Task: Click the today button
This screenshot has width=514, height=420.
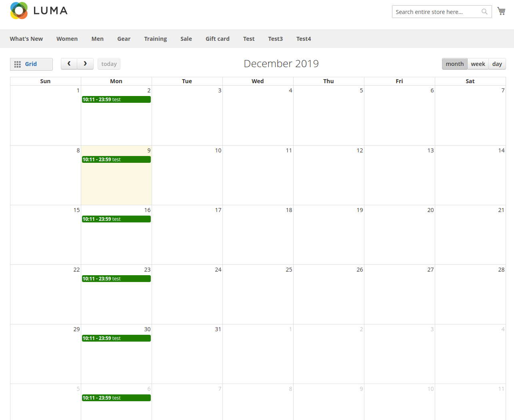Action: (109, 64)
